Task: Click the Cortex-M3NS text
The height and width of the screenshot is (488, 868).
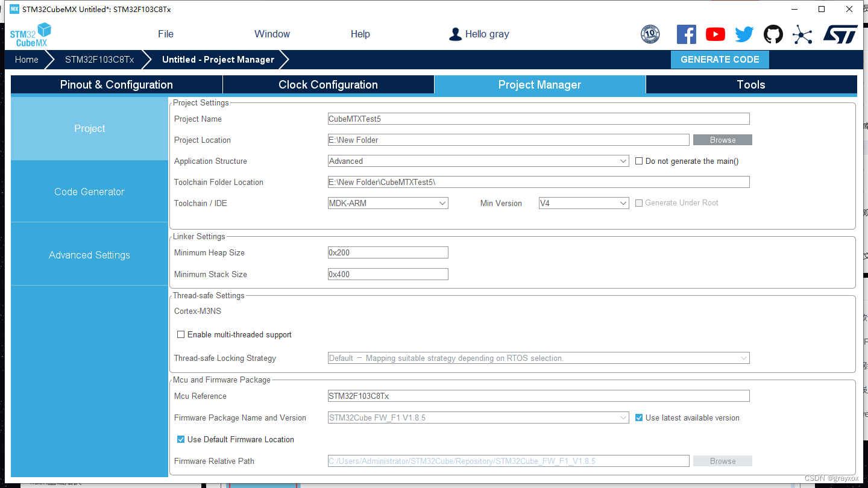Action: (198, 311)
